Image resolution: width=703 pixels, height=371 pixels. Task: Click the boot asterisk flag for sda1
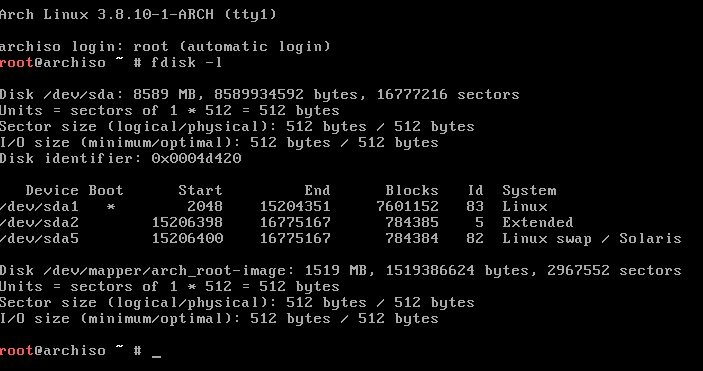point(111,207)
